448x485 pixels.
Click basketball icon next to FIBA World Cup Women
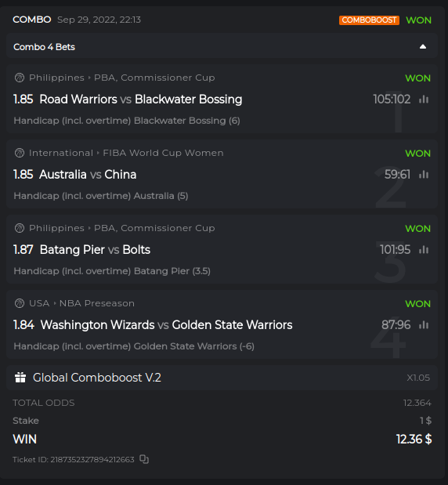click(x=20, y=153)
